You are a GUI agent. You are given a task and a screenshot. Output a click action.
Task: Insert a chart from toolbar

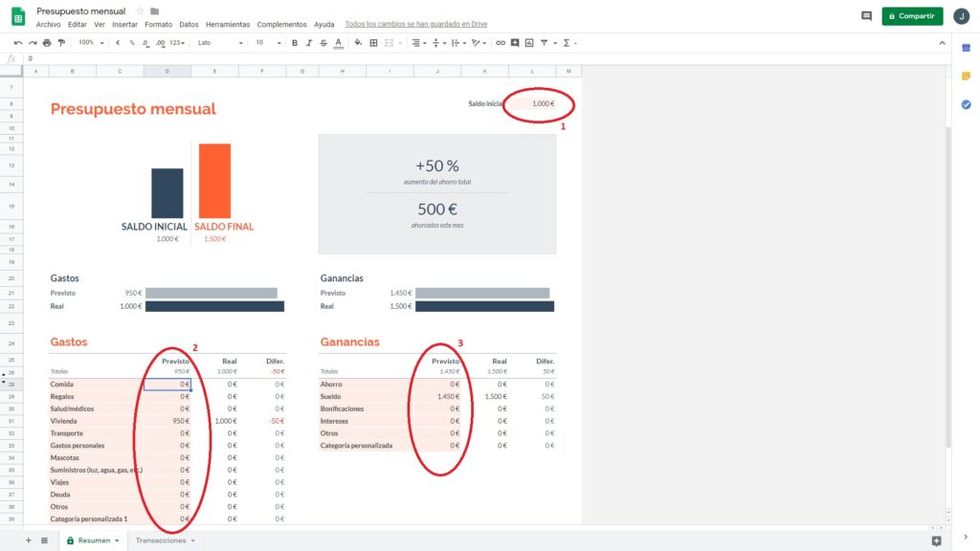(529, 43)
